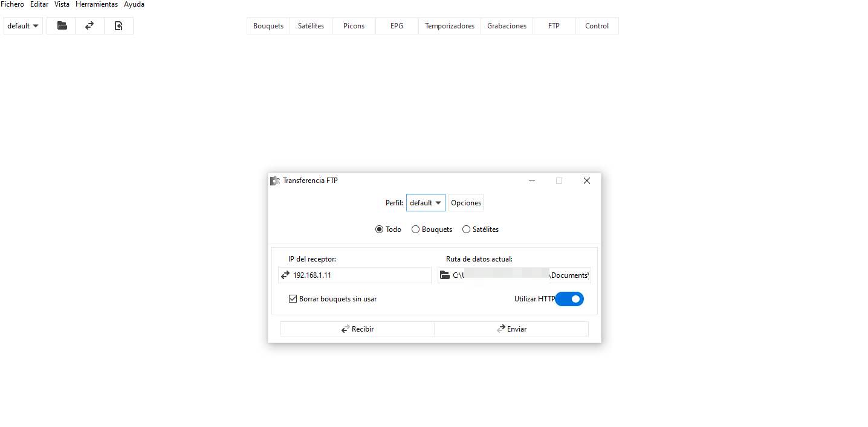The height and width of the screenshot is (427, 868).
Task: Close the Transferencia FTP dialog
Action: pos(586,181)
